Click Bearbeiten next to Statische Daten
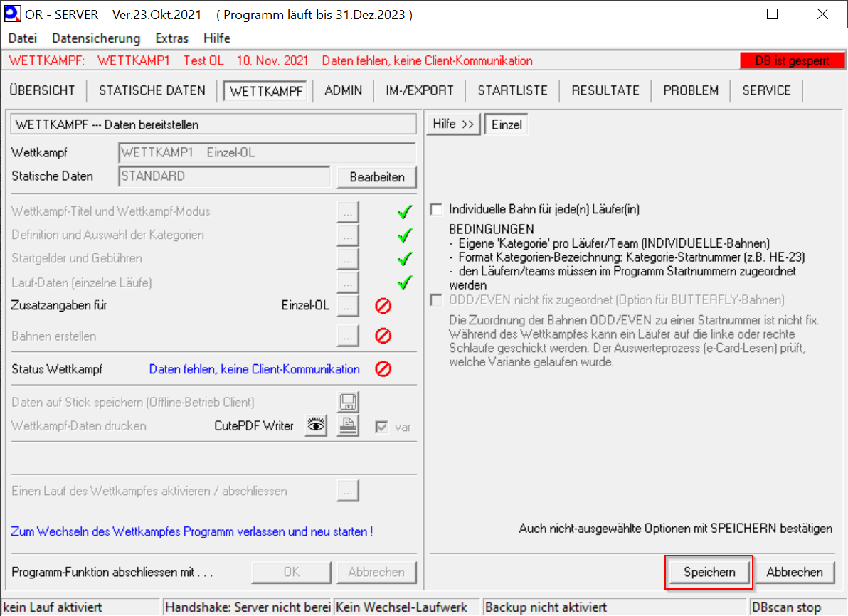This screenshot has height=616, width=848. point(376,177)
